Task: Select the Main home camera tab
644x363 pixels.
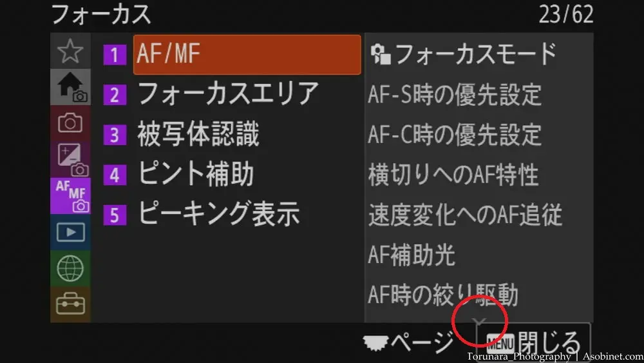Action: 70,87
